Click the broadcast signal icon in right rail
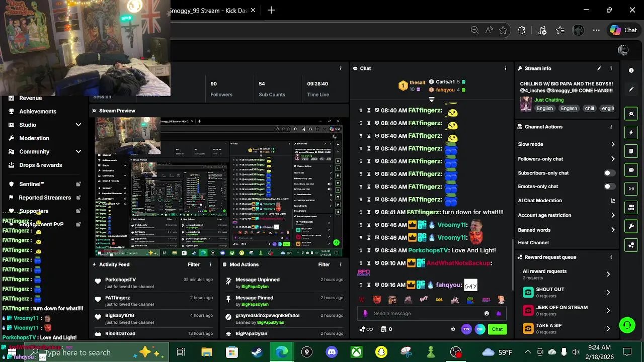The height and width of the screenshot is (362, 644). (x=631, y=189)
